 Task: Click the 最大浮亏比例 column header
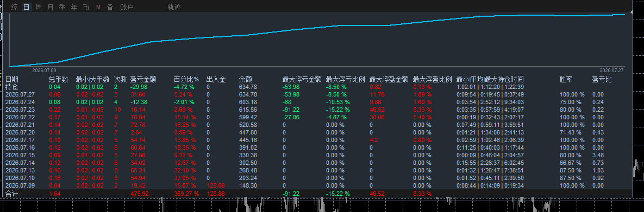[x=346, y=79]
